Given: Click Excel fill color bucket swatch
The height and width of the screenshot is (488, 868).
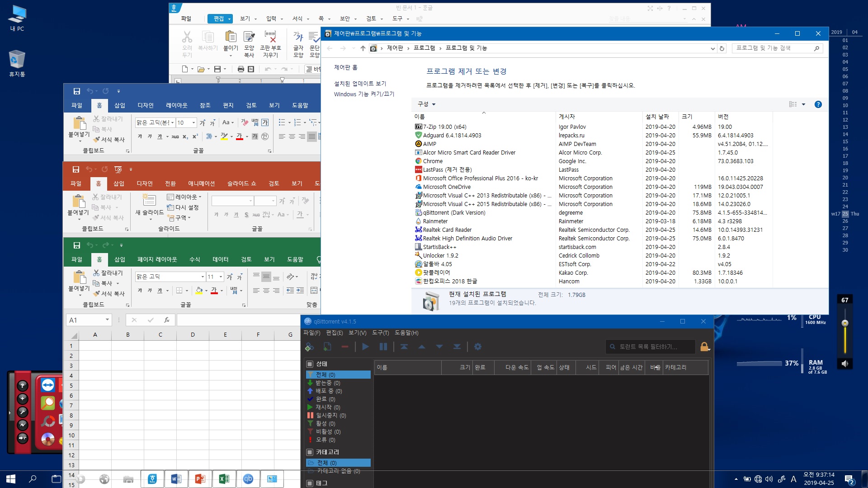Looking at the screenshot, I should (199, 291).
